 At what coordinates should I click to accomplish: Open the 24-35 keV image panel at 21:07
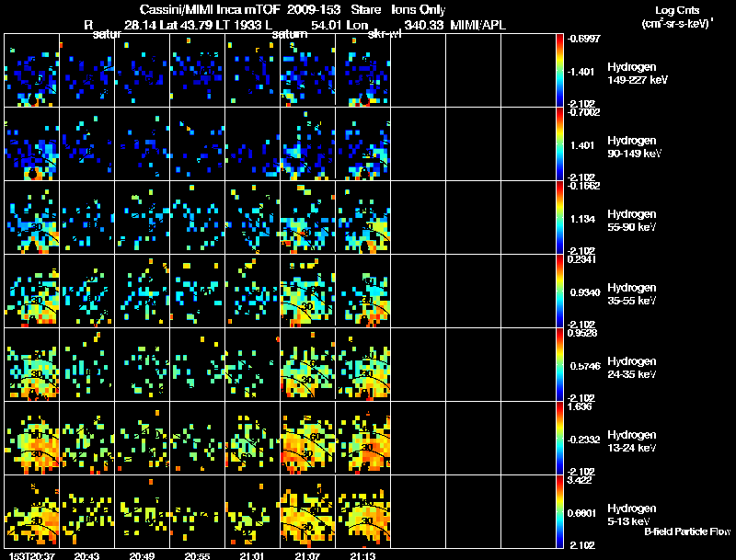tap(308, 365)
